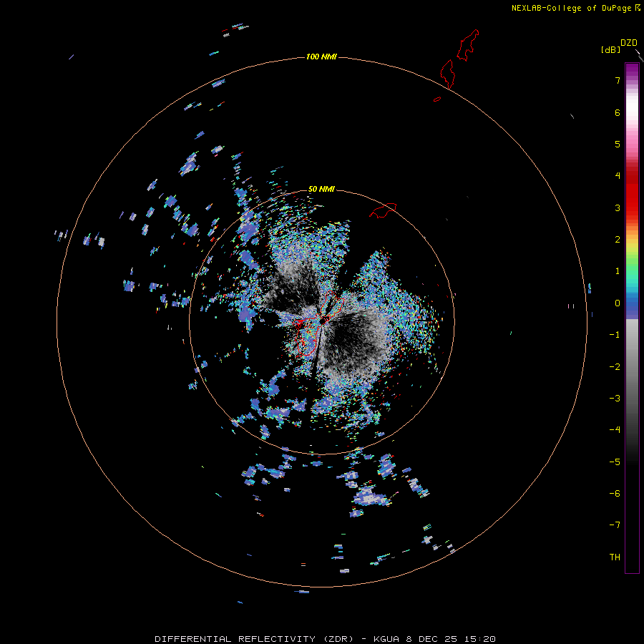Click the 2 dB value on the color scale

[618, 240]
